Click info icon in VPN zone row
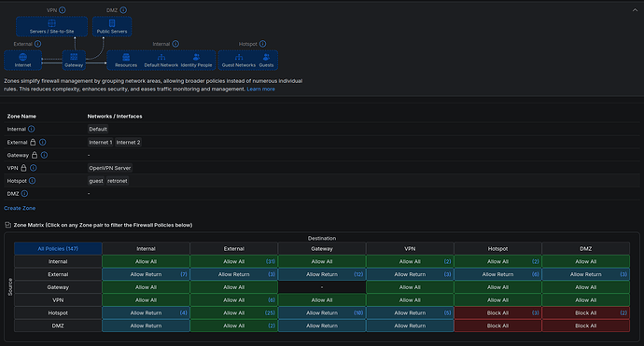644x346 pixels. pos(33,168)
